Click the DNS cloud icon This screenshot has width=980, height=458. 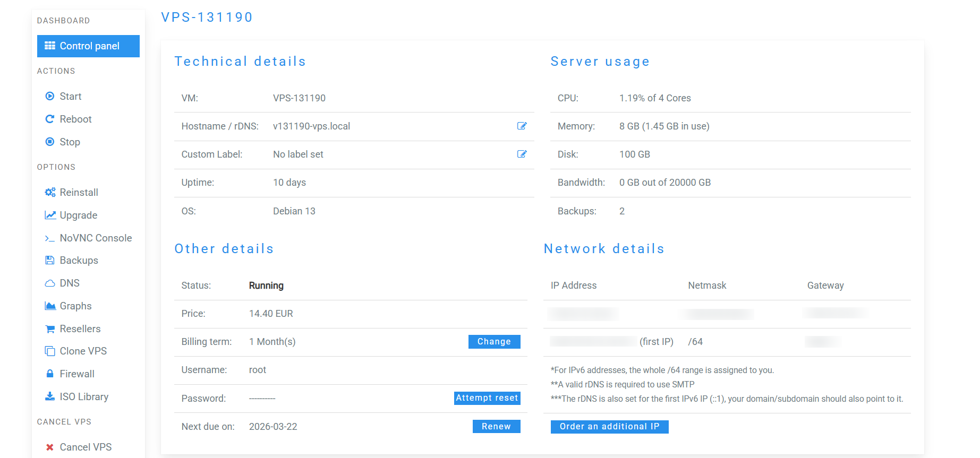[x=50, y=283]
